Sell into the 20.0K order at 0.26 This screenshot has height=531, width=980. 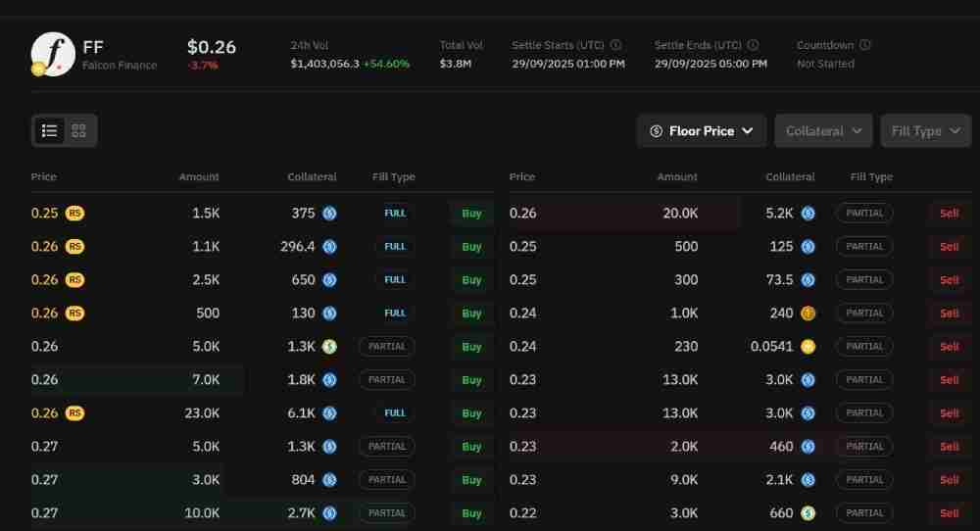(949, 214)
